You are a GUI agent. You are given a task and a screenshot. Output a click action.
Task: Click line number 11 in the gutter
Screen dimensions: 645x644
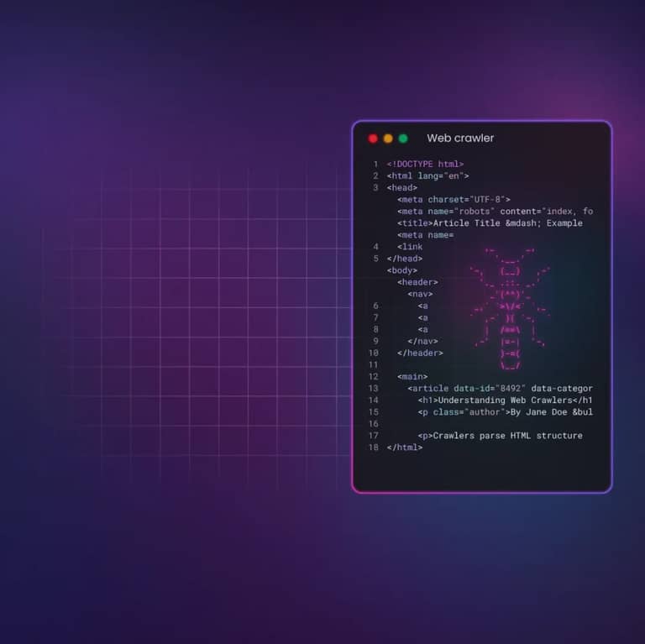coord(374,364)
